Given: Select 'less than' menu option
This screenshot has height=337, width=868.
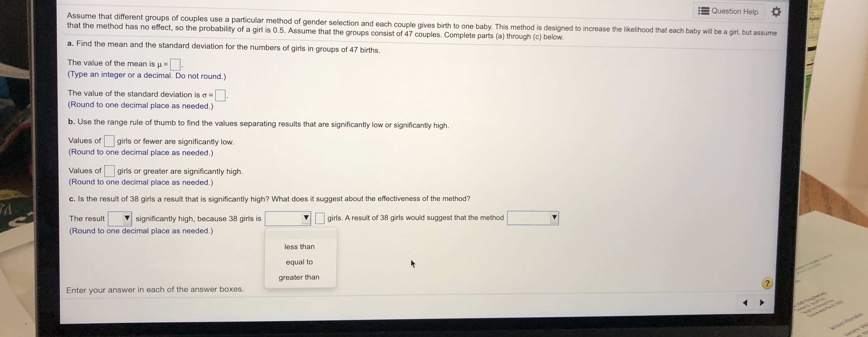Looking at the screenshot, I should point(300,246).
